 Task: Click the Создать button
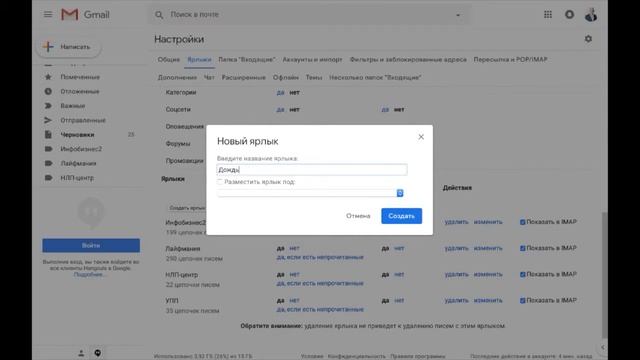pyautogui.click(x=402, y=216)
